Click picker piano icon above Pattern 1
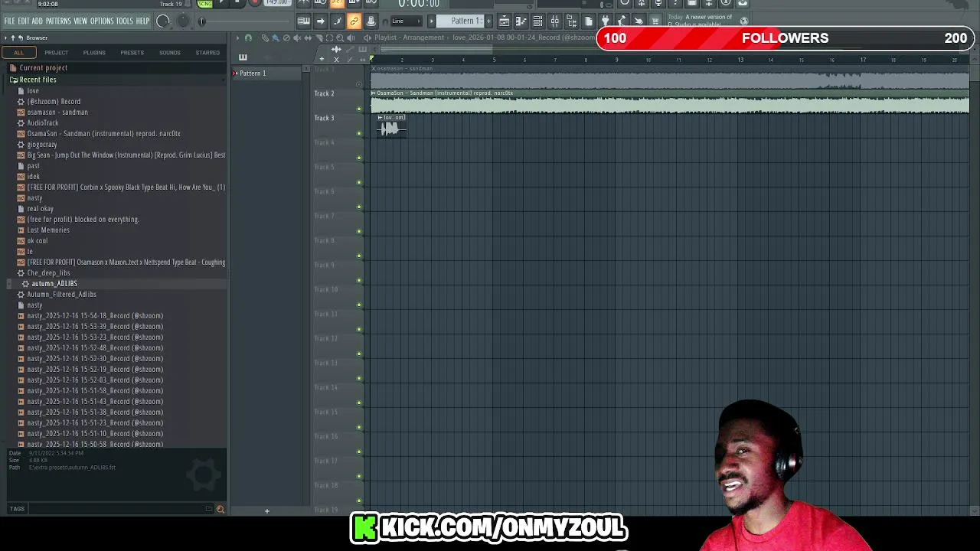This screenshot has height=551, width=980. pyautogui.click(x=243, y=57)
